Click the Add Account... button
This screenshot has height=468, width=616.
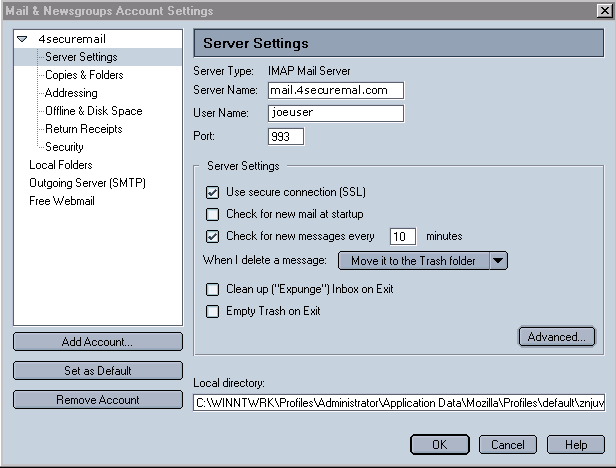98,342
